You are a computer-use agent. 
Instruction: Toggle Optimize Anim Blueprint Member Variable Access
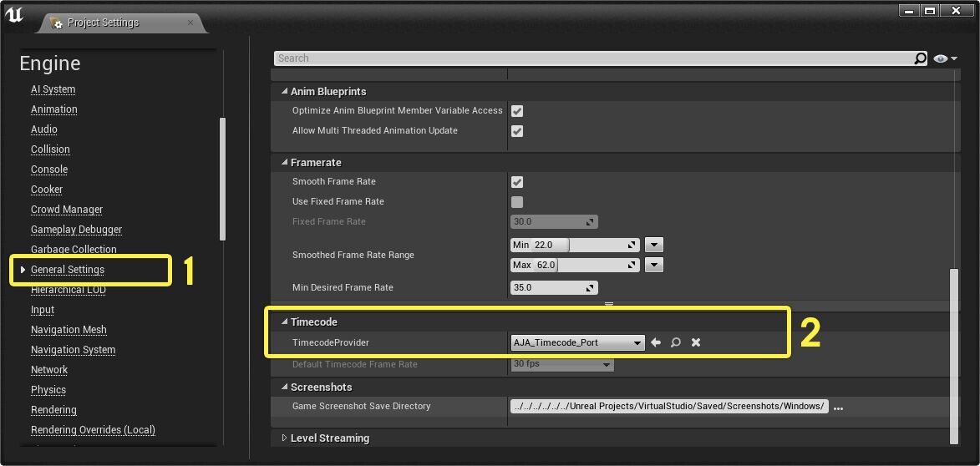point(517,110)
